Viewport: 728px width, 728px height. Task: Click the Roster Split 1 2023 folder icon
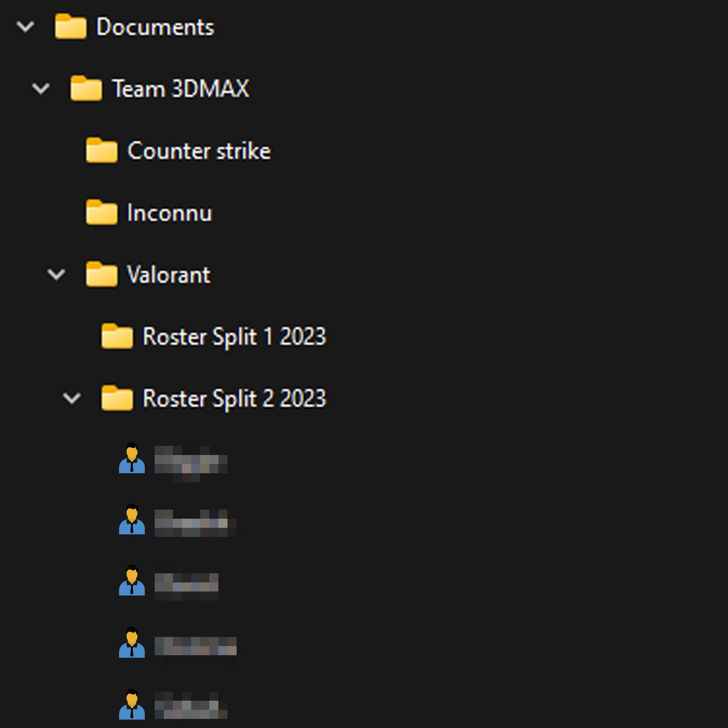[116, 336]
